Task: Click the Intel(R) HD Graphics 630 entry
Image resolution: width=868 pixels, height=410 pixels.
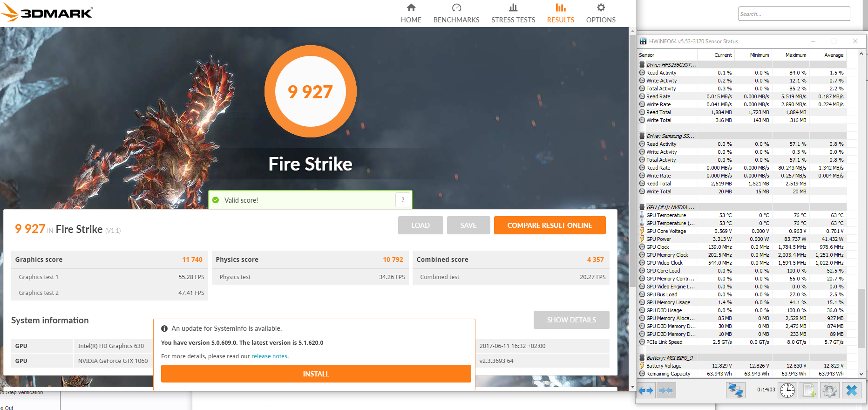Action: [111, 346]
